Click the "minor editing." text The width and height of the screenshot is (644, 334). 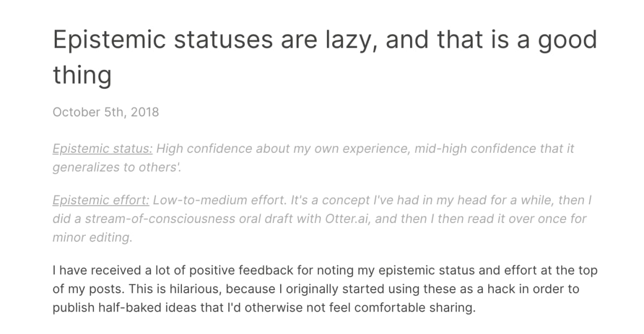click(x=92, y=238)
